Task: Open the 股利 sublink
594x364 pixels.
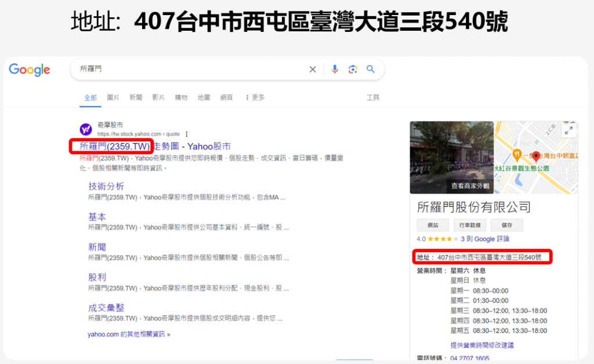Action: pyautogui.click(x=97, y=278)
